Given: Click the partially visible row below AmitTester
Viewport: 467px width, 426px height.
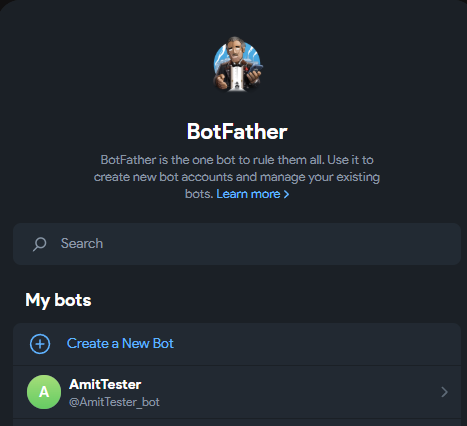Looking at the screenshot, I should tap(237, 423).
